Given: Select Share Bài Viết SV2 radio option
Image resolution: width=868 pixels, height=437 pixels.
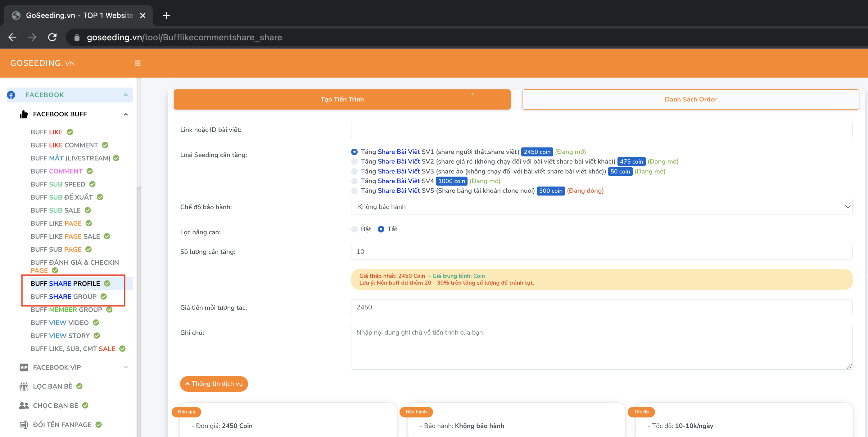Looking at the screenshot, I should pos(354,162).
